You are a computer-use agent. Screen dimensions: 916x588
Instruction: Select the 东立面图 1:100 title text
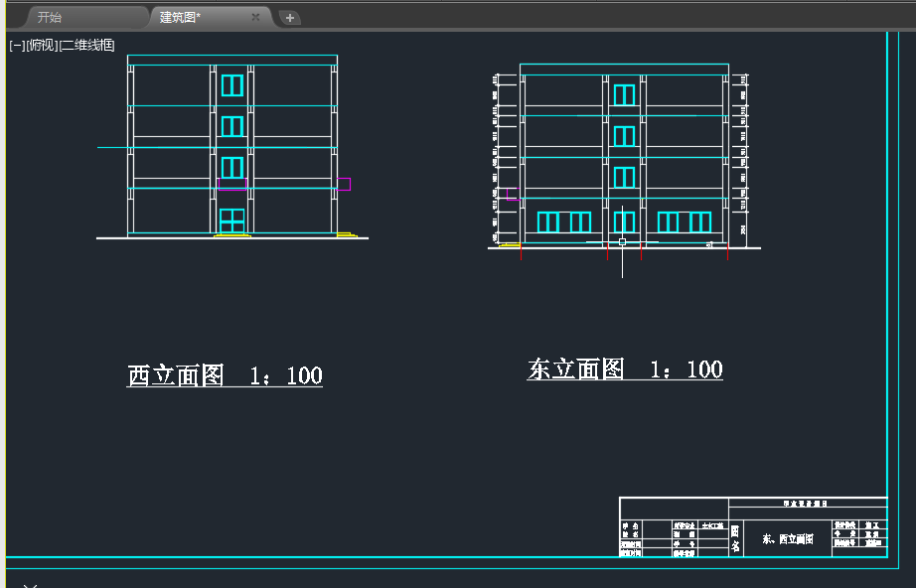pyautogui.click(x=625, y=369)
